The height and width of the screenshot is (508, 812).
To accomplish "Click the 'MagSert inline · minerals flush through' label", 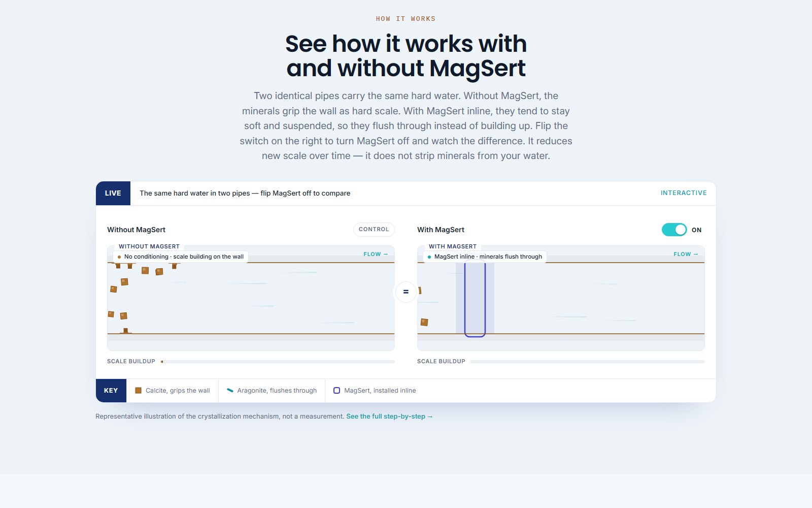I will click(485, 257).
